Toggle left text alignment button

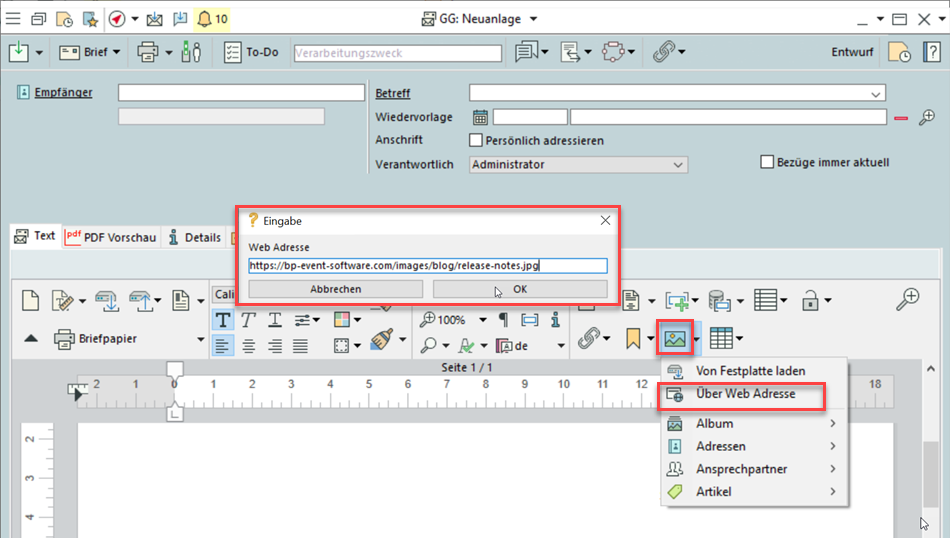tap(223, 345)
